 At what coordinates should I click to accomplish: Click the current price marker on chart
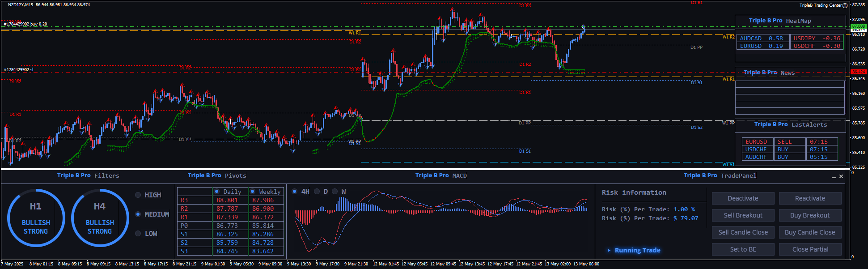[x=583, y=27]
